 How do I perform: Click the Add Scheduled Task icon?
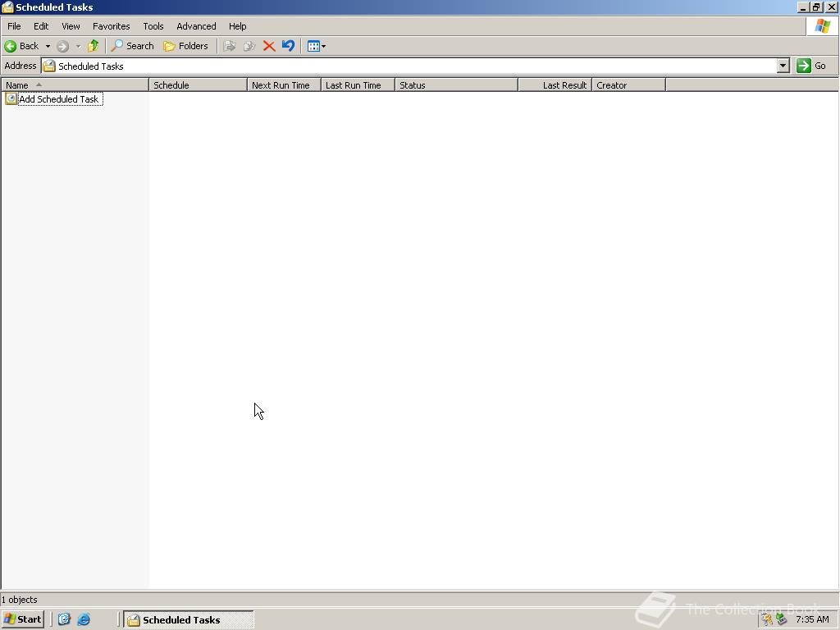pos(11,98)
